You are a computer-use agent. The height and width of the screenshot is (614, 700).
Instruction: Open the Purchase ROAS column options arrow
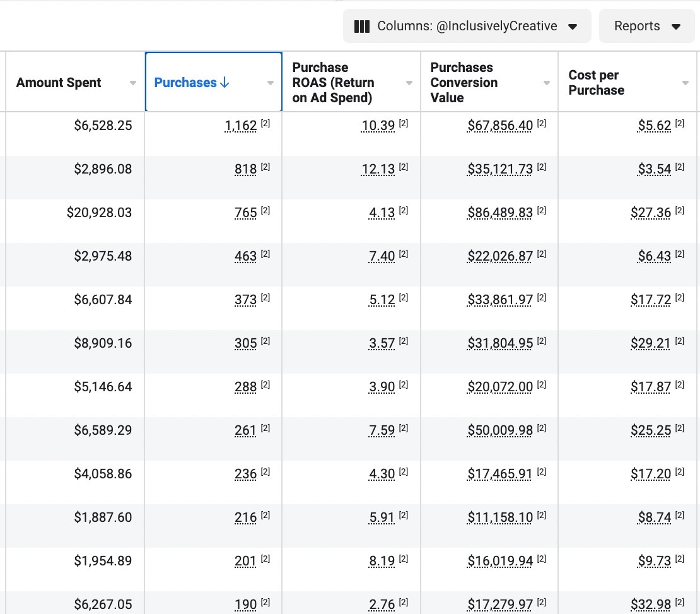pos(409,83)
